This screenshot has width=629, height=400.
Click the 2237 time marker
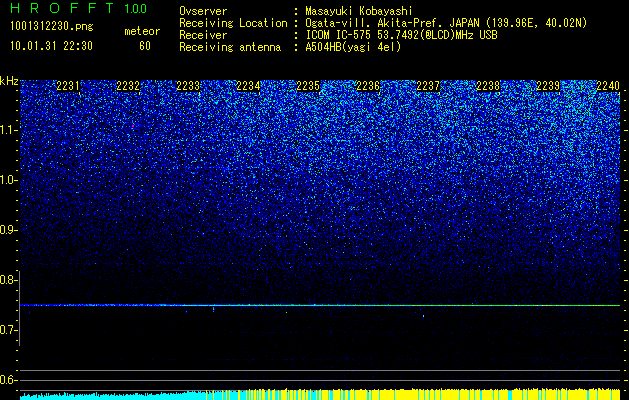(428, 86)
